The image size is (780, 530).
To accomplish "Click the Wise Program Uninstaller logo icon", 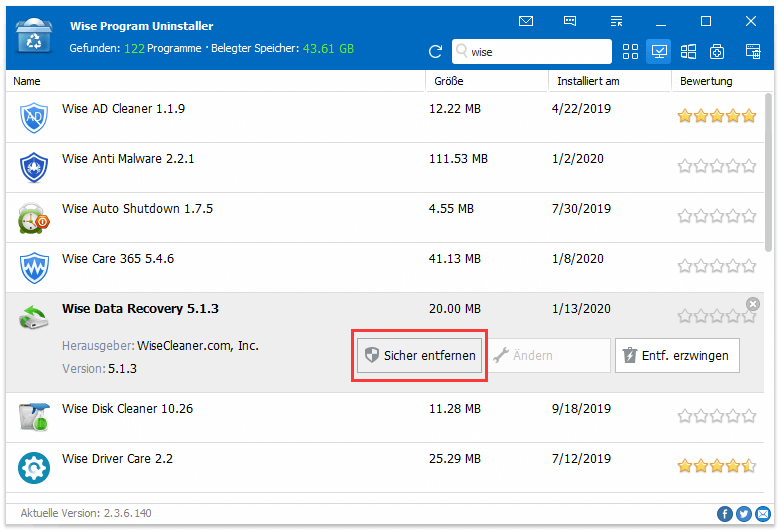I will tap(33, 36).
